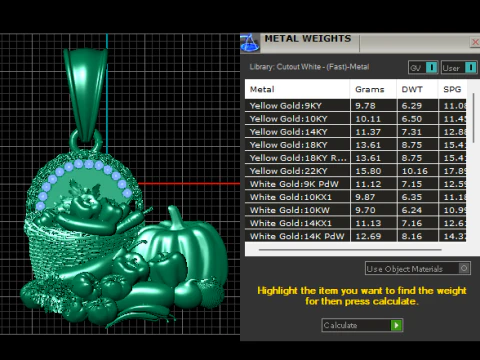Click the Library: Cutout White label
The width and height of the screenshot is (480, 360).
pyautogui.click(x=309, y=67)
